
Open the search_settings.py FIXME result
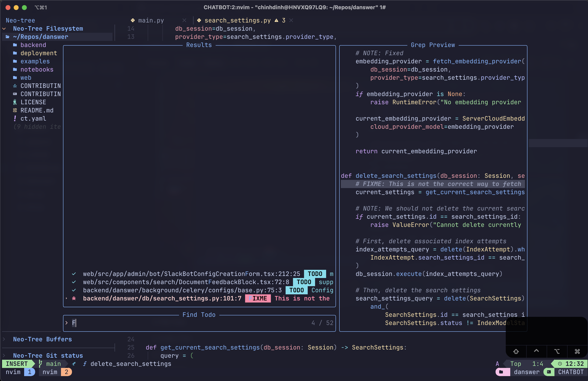[x=162, y=298]
